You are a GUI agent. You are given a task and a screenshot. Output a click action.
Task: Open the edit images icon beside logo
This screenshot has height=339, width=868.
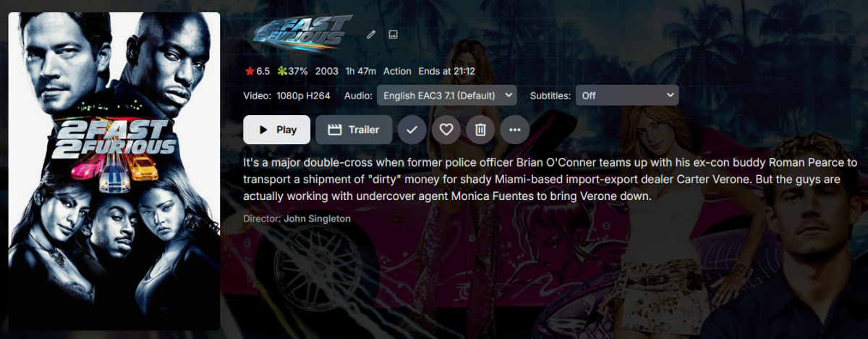pyautogui.click(x=393, y=34)
